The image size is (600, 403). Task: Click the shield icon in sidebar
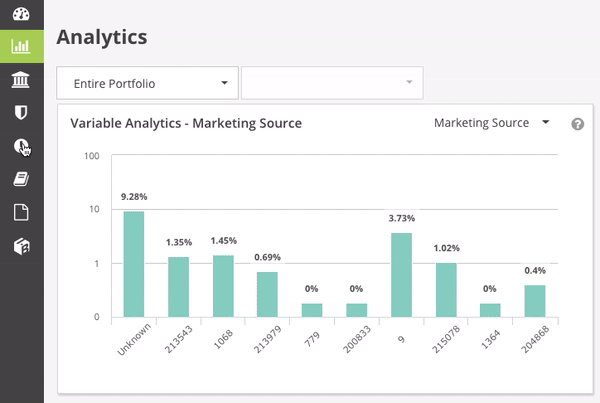(x=21, y=112)
